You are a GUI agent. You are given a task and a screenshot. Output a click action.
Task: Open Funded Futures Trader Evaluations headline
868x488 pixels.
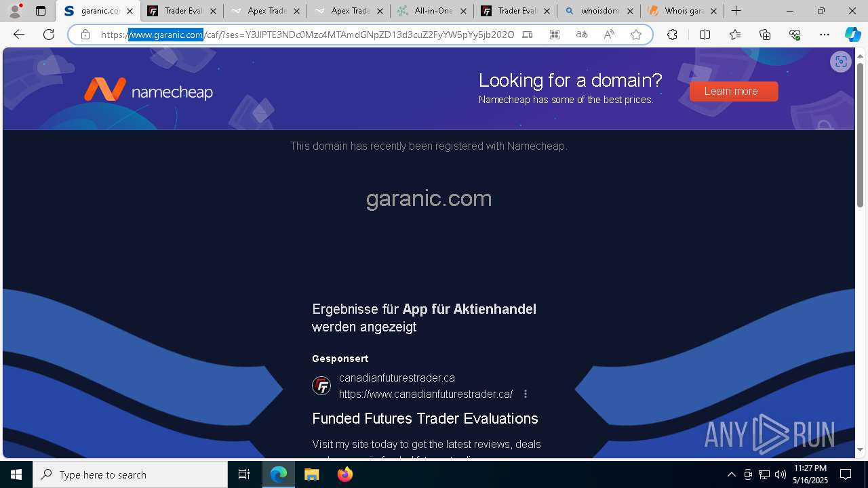pos(425,418)
